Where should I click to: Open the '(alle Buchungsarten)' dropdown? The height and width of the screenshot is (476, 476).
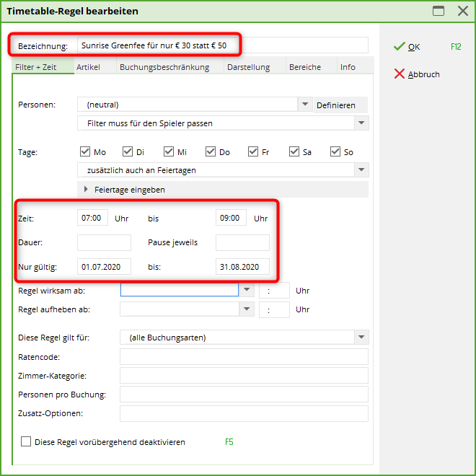(361, 338)
